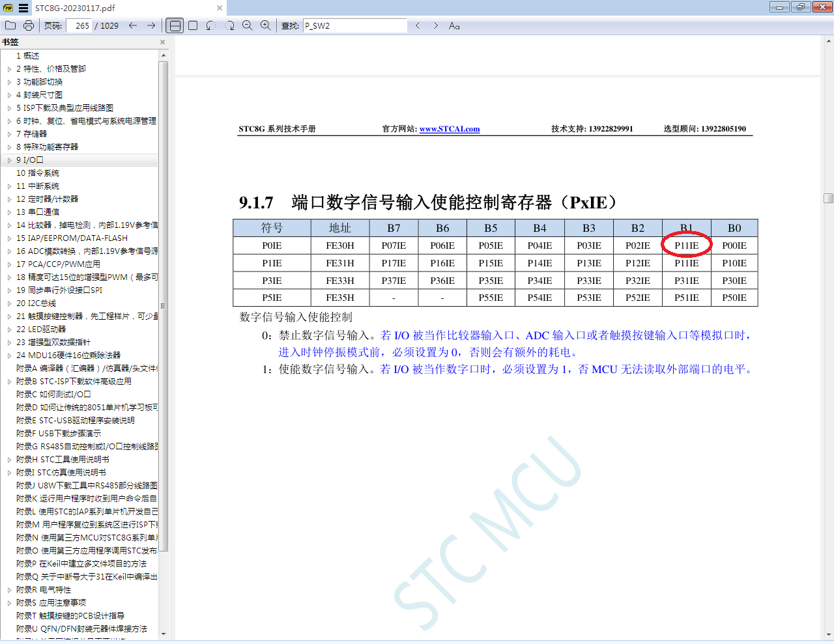Rotate page counterclockwise
The height and width of the screenshot is (644, 834).
pos(211,25)
